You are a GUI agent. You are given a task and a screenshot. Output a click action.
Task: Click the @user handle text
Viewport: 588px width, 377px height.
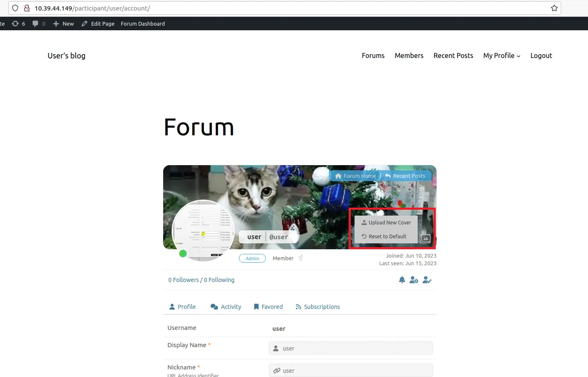tap(279, 237)
